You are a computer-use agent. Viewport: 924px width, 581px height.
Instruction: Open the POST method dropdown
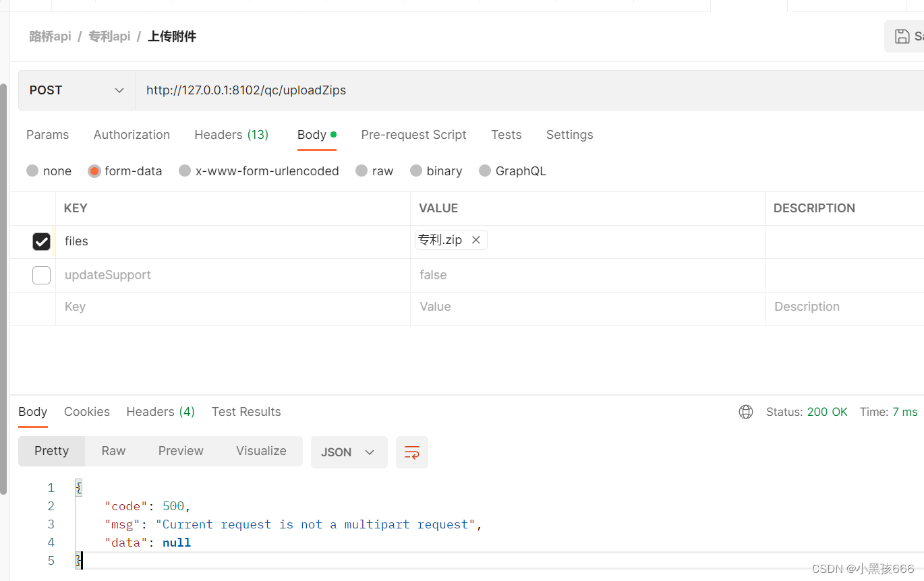[76, 90]
